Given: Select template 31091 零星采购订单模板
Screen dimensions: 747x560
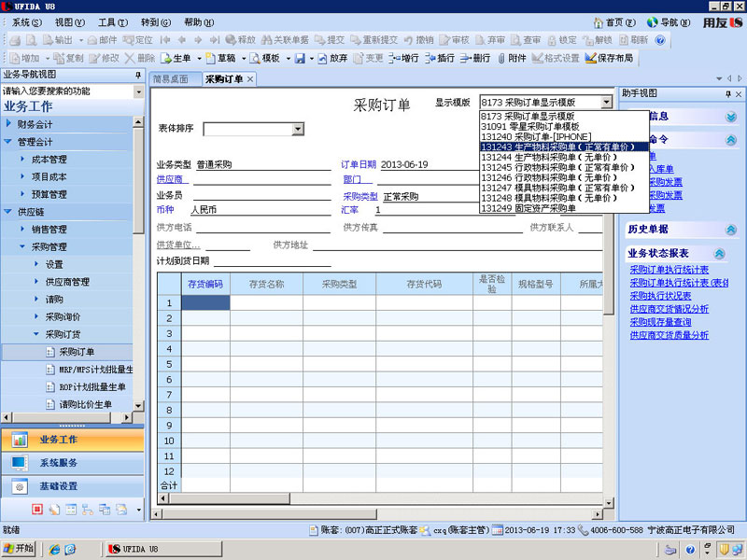Looking at the screenshot, I should click(x=564, y=127).
